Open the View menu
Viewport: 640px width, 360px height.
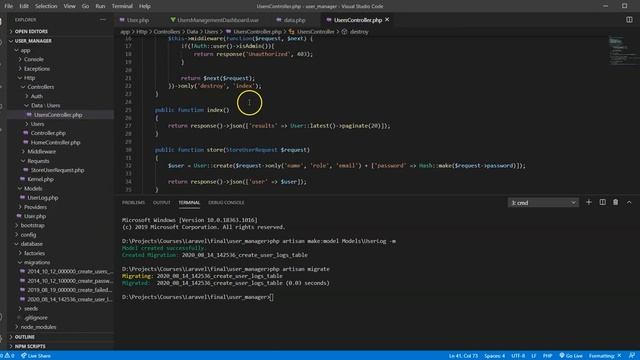click(69, 6)
